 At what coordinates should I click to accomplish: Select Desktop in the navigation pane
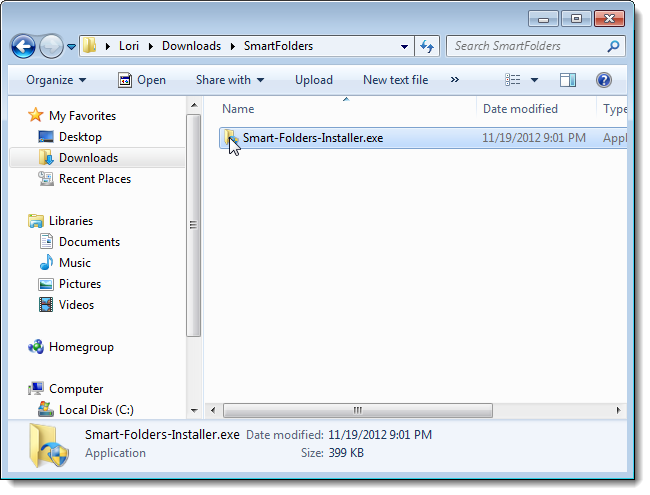(x=80, y=137)
